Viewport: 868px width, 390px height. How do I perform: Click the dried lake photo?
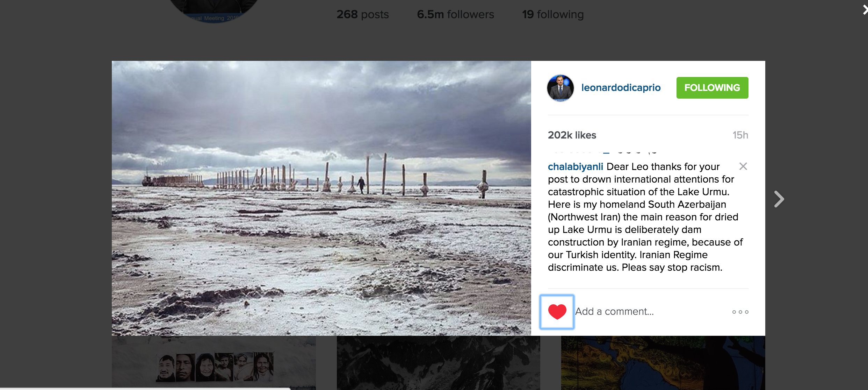pos(321,198)
